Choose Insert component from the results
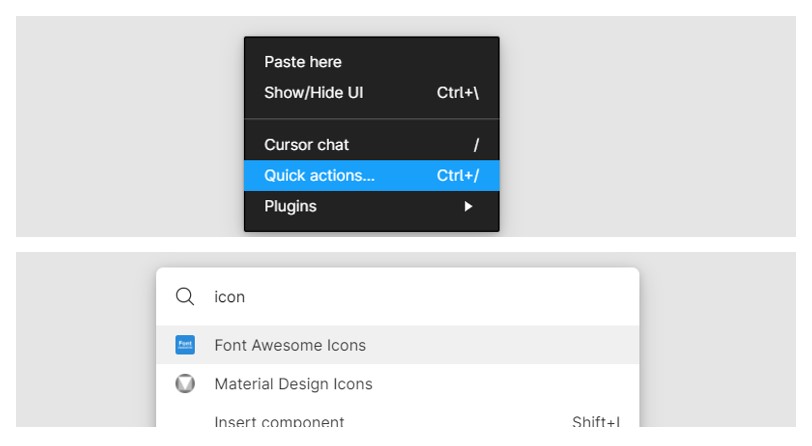 (x=279, y=422)
